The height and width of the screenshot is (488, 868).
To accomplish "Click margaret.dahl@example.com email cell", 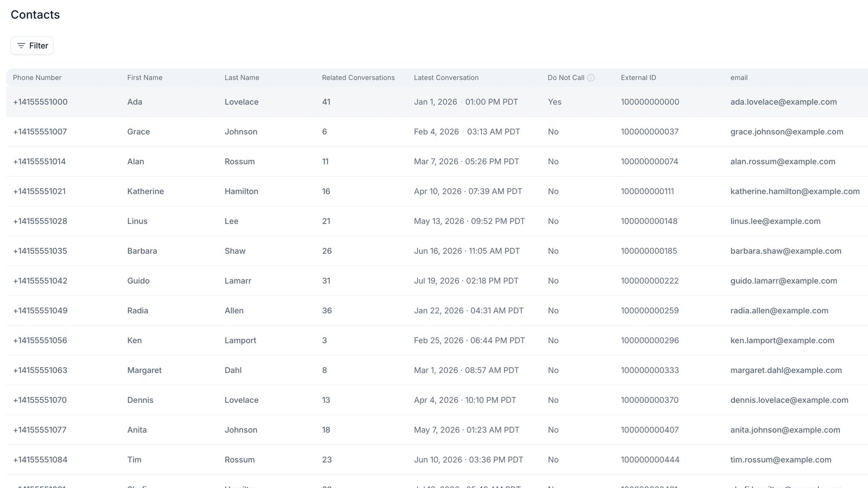I will pos(786,370).
